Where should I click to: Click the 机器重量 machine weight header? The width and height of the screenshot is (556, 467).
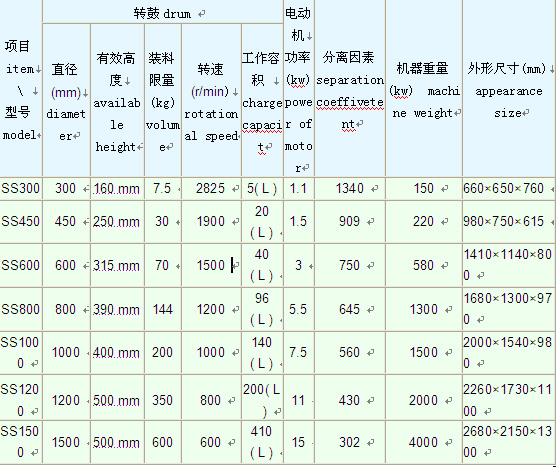(x=424, y=90)
